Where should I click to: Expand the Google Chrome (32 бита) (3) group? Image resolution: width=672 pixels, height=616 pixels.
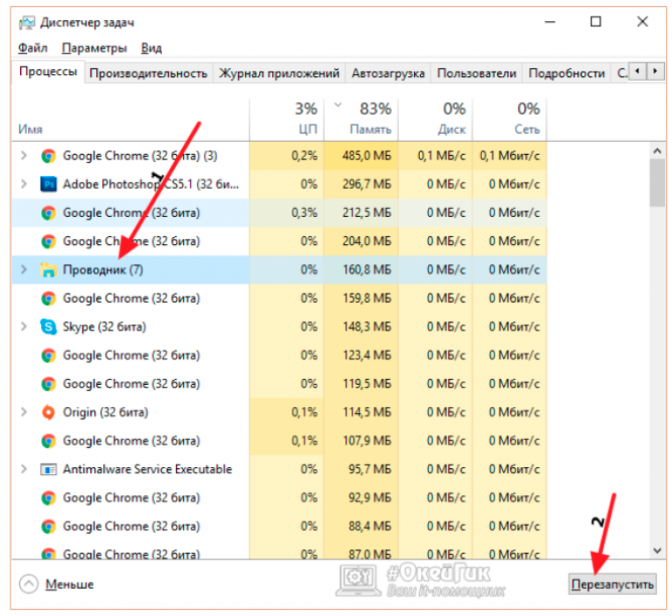24,156
